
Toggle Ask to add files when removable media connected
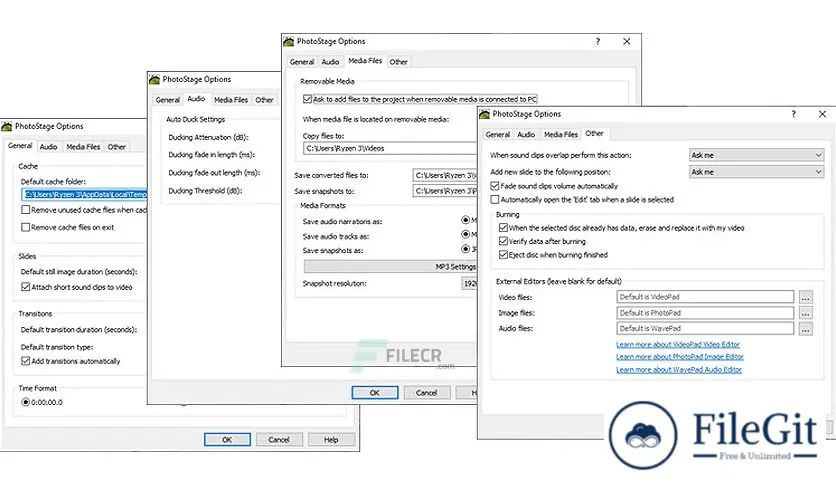(307, 99)
